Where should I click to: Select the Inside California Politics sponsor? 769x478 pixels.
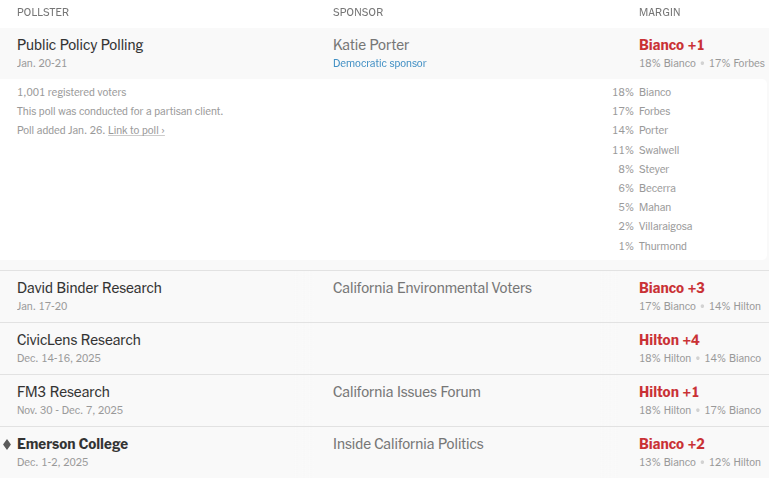[x=408, y=444]
